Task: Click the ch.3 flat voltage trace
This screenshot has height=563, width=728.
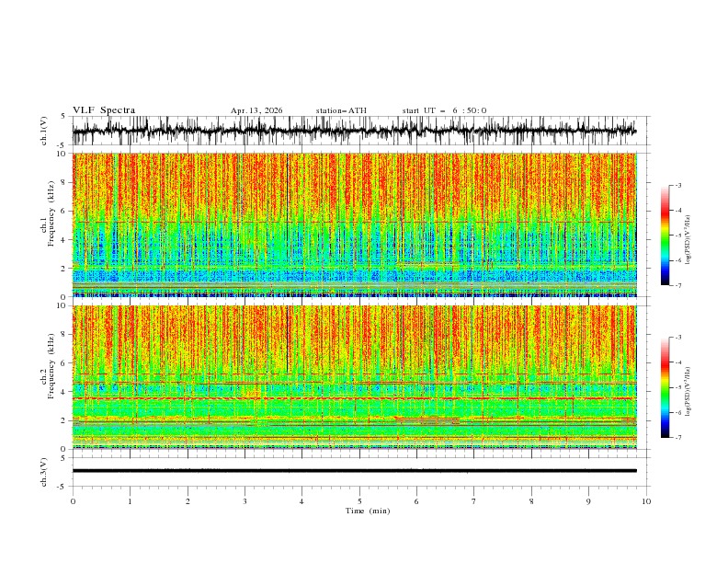Action: (x=354, y=471)
